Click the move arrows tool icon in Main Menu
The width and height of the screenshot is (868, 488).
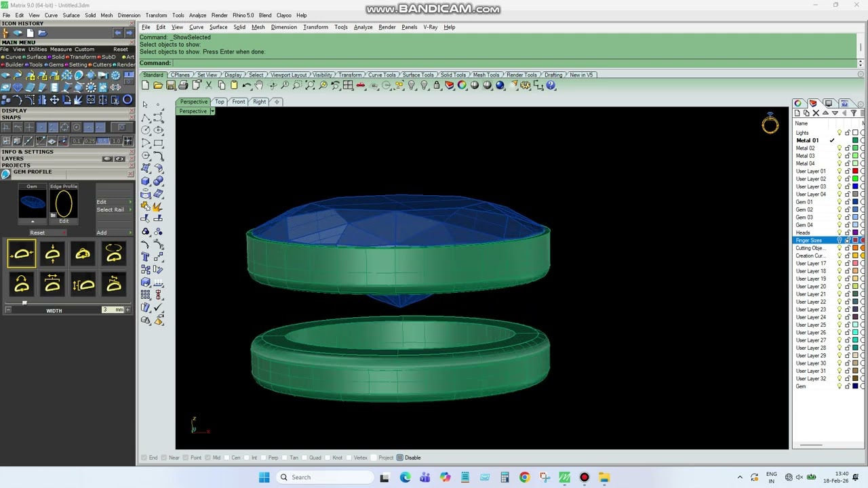pos(54,100)
